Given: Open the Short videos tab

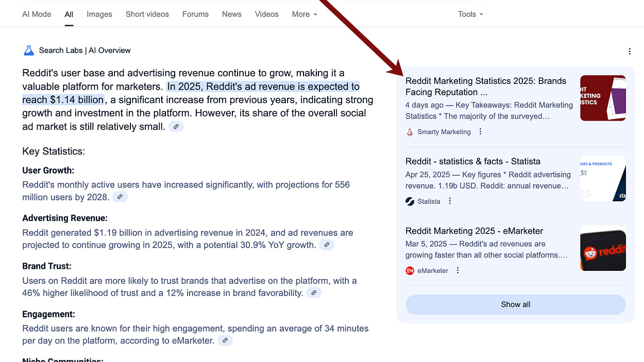Looking at the screenshot, I should (147, 14).
